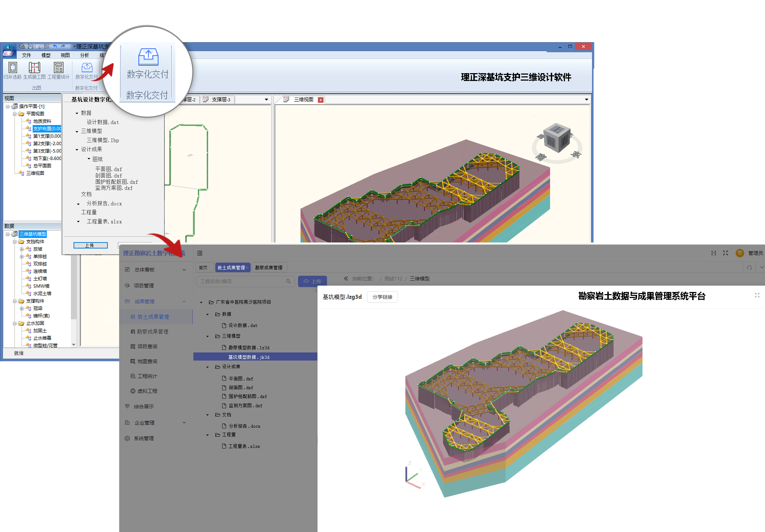The width and height of the screenshot is (765, 532).
Task: Click the undo arrow in quick toolbar
Action: pyautogui.click(x=55, y=46)
